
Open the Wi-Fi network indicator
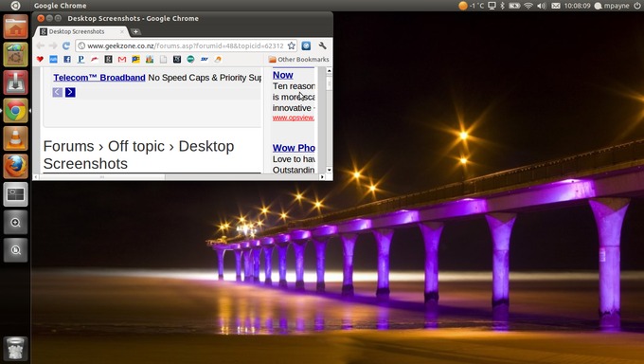click(528, 6)
